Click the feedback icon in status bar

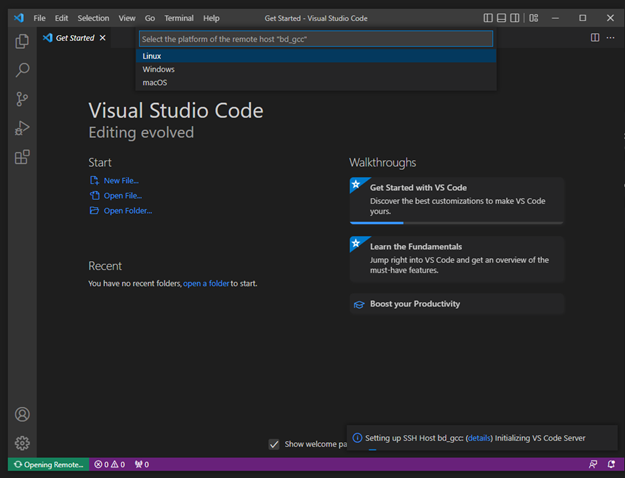593,464
